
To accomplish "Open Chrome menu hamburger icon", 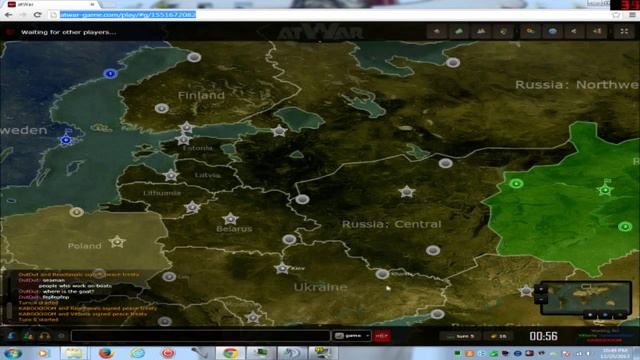I will pyautogui.click(x=632, y=15).
